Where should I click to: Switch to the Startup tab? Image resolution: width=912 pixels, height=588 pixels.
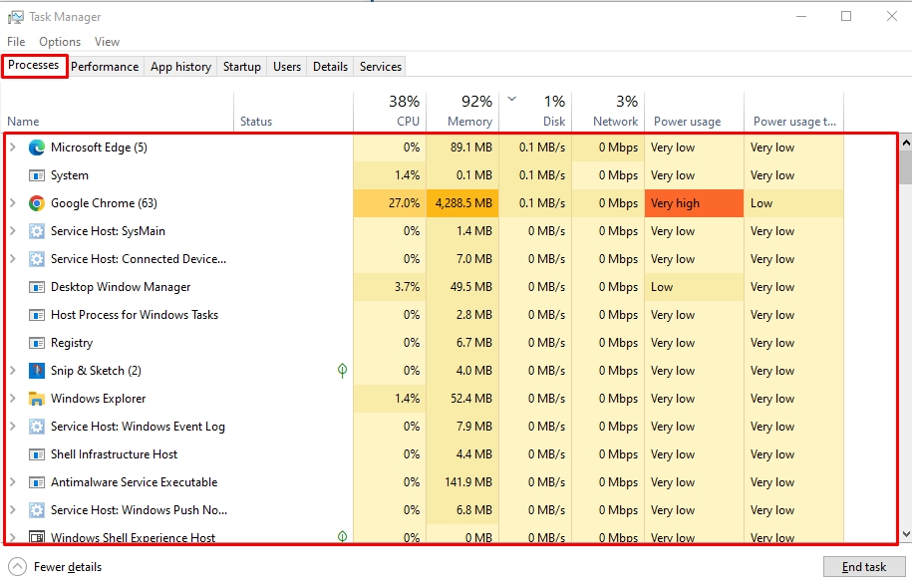(x=242, y=67)
